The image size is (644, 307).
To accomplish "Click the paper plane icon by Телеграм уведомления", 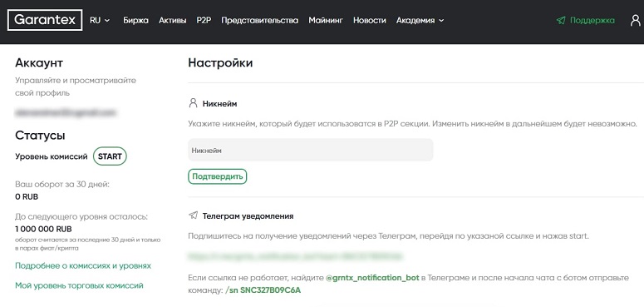I will (193, 215).
